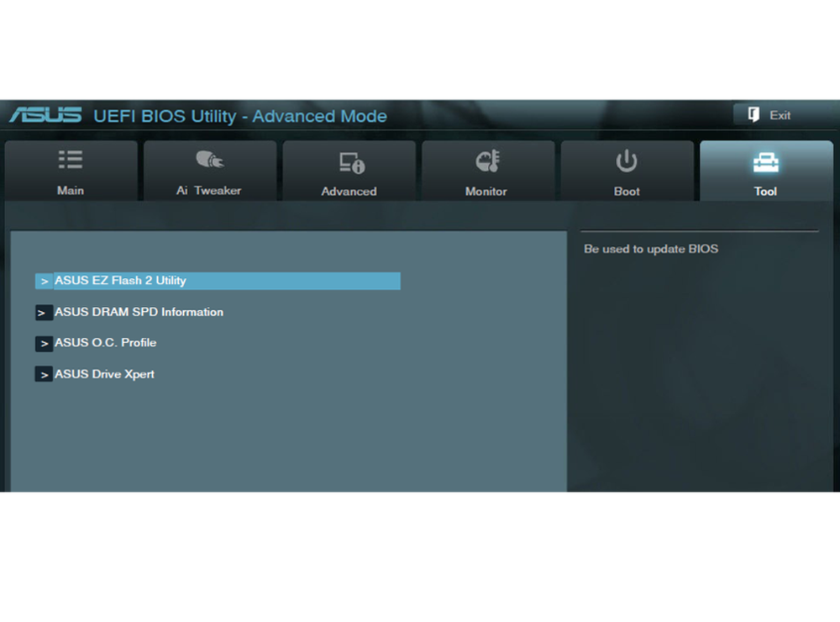Click the Advanced tab info icon
The width and height of the screenshot is (840, 622).
point(352,162)
